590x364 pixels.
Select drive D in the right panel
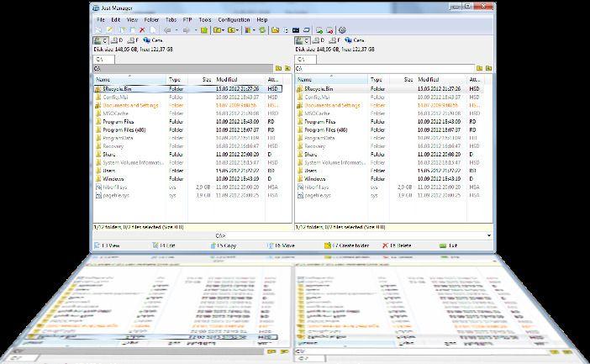(x=319, y=40)
